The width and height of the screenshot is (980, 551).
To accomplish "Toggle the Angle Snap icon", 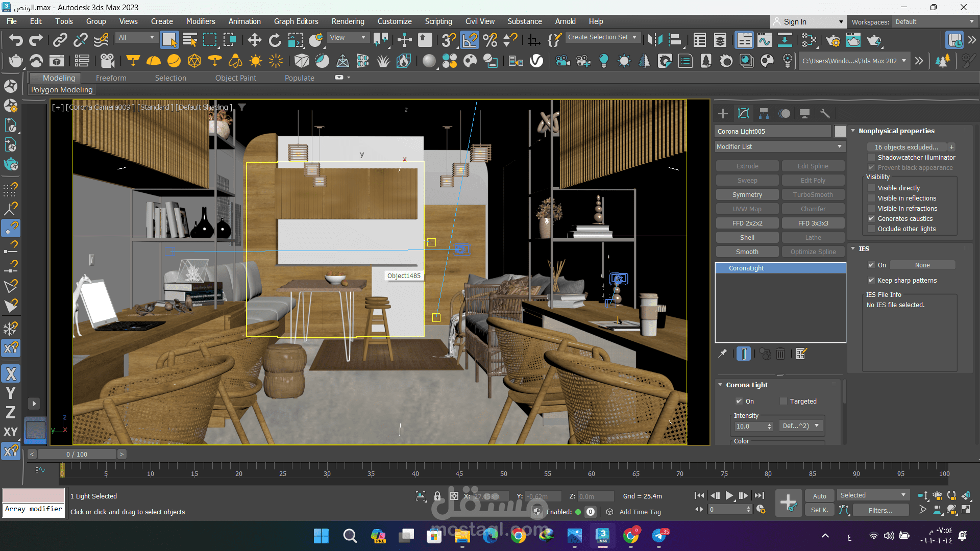I will tap(470, 40).
